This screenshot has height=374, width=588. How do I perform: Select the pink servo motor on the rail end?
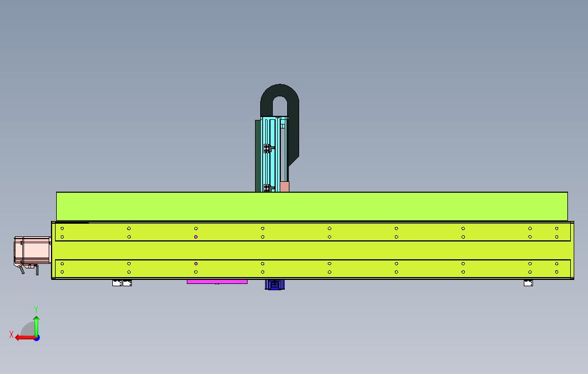pos(33,250)
